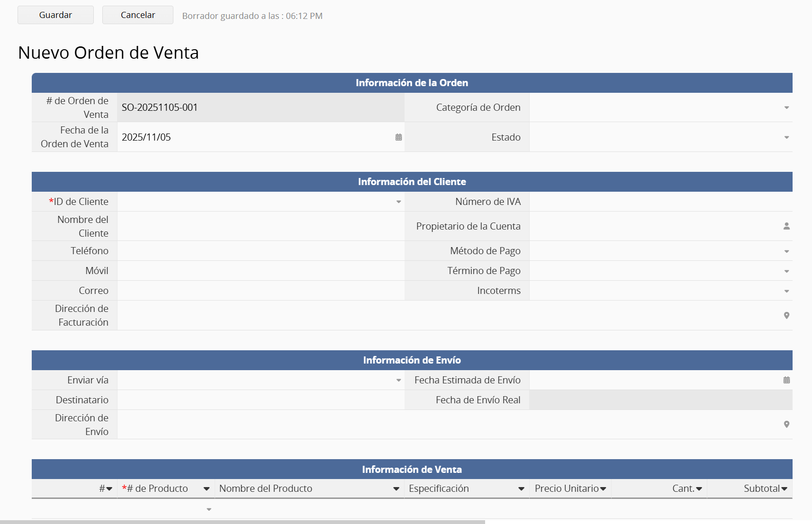Image resolution: width=812 pixels, height=524 pixels.
Task: Open the ID de Cliente dropdown
Action: [398, 202]
